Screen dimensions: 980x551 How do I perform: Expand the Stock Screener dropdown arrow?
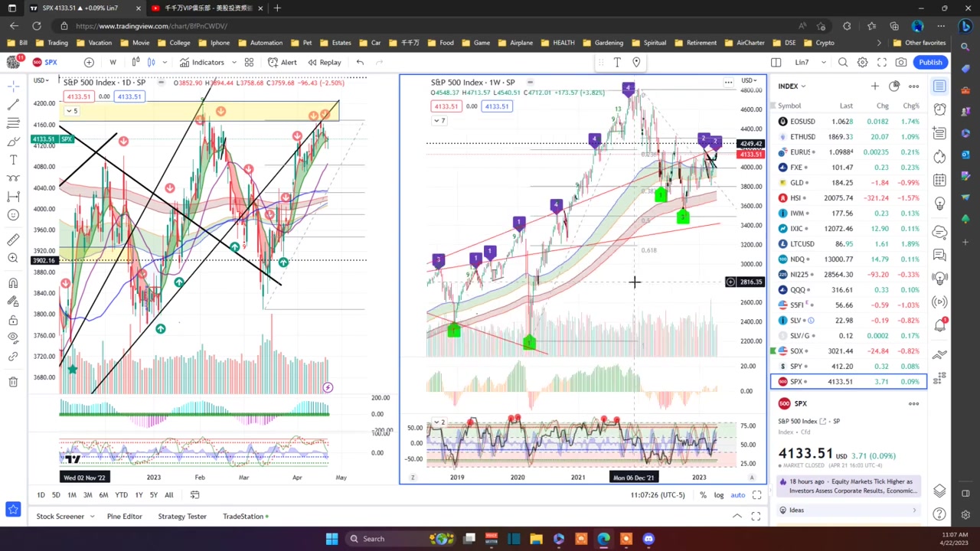93,517
